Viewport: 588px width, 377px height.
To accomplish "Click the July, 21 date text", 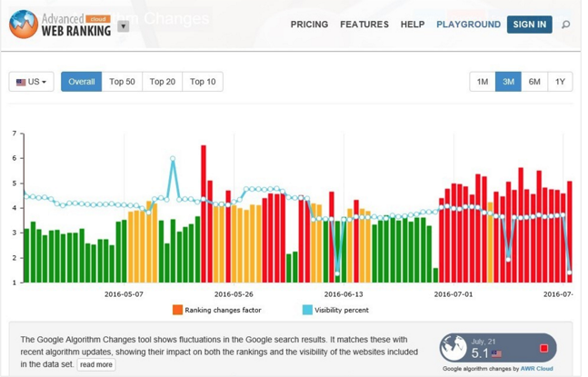I will pos(483,342).
